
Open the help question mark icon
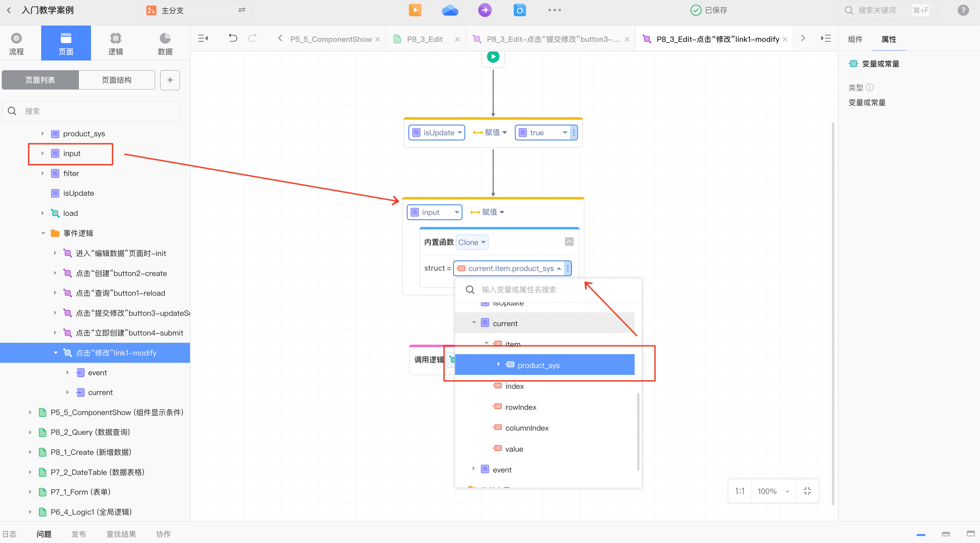click(963, 10)
